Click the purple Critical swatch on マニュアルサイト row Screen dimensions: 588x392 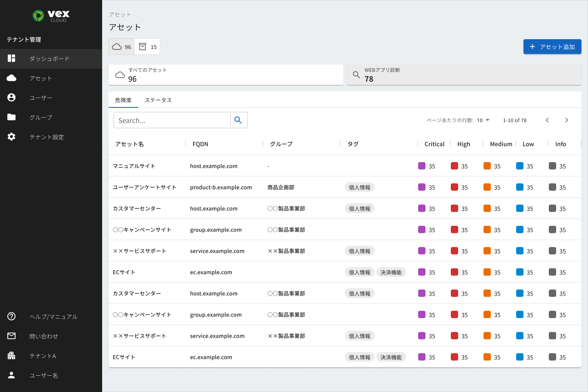tap(423, 166)
